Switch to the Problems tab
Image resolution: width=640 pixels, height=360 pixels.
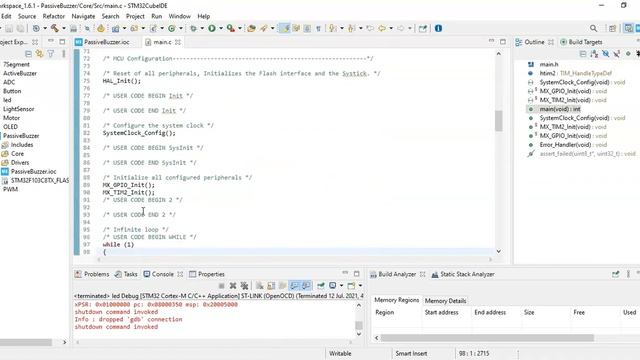[92, 274]
